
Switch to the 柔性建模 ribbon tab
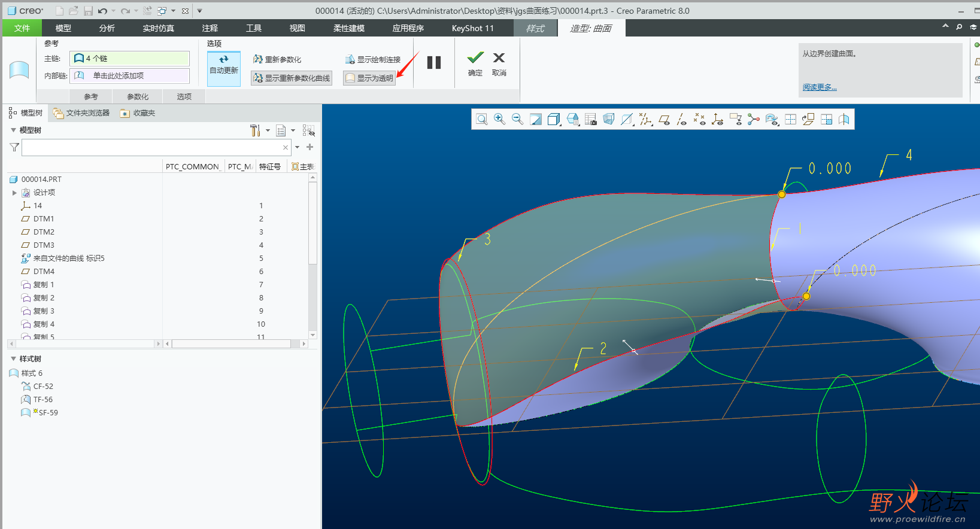(349, 28)
